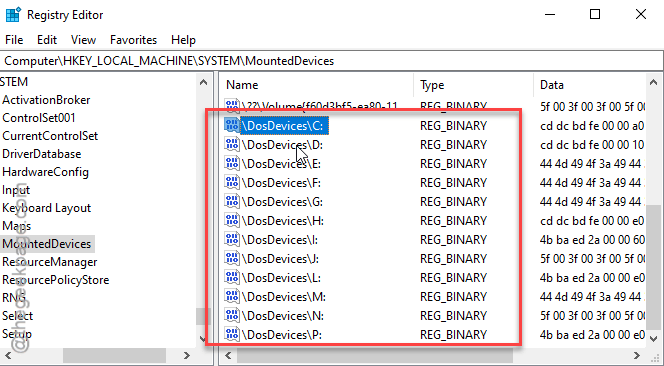Click the binary icon of \DosDevices\I:
The width and height of the screenshot is (664, 366).
(232, 240)
